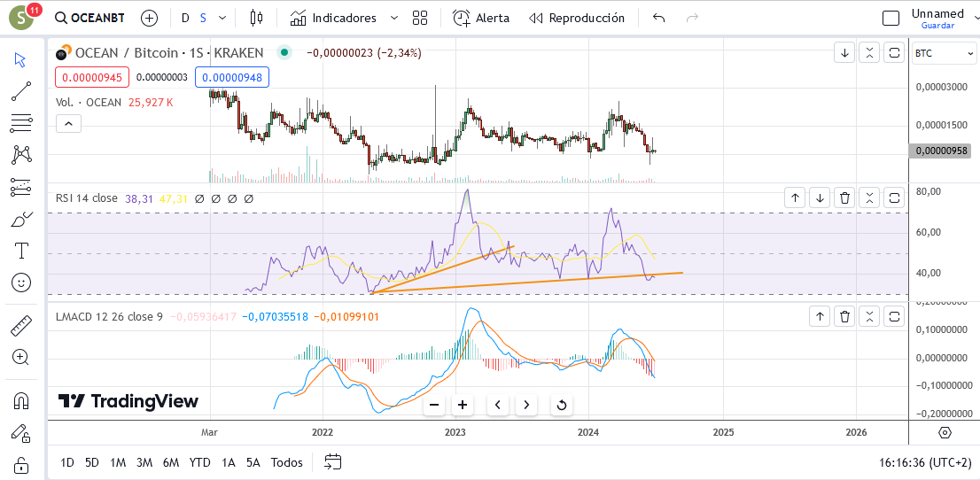Viewport: 980px width, 480px height.
Task: Collapse the indicator legend chevron
Action: click(69, 124)
